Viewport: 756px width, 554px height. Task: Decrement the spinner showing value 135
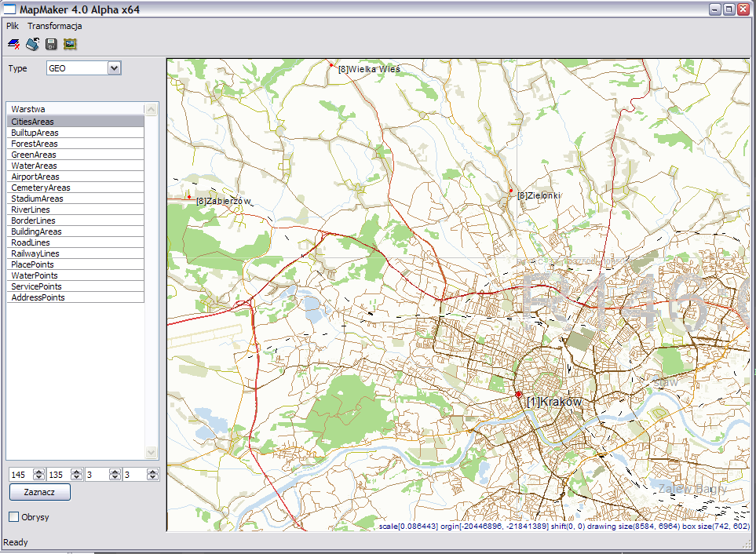point(76,478)
